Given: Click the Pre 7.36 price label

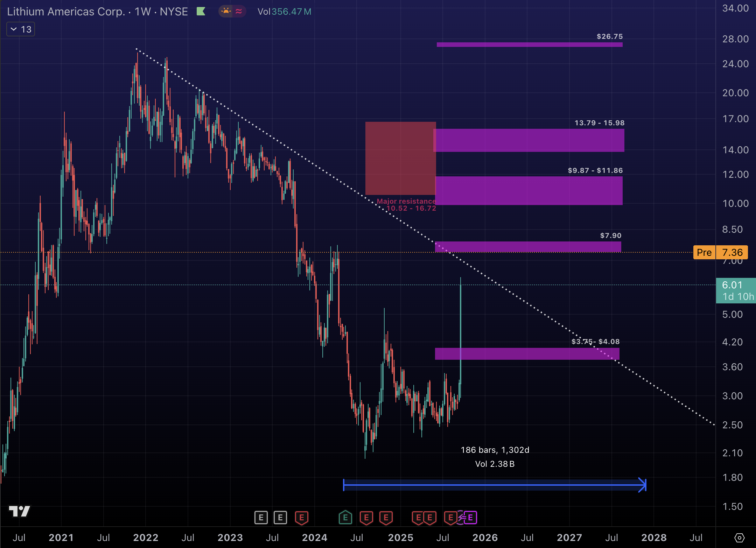Looking at the screenshot, I should [x=720, y=252].
